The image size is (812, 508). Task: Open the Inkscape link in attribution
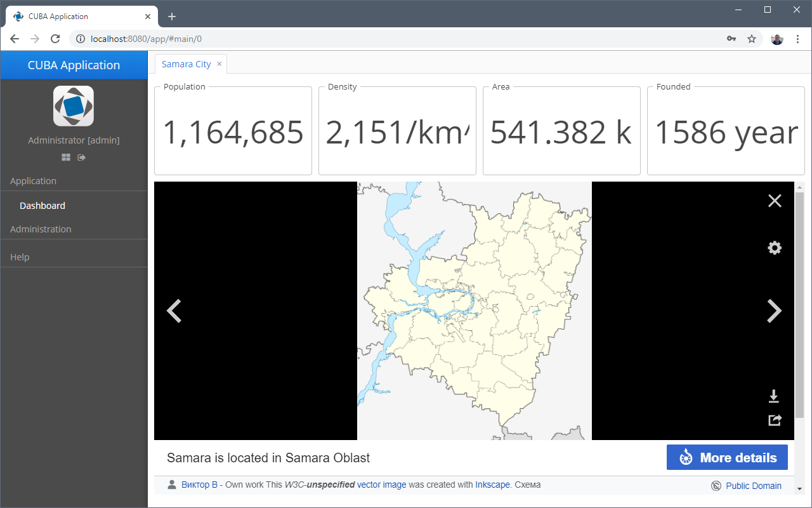(492, 485)
